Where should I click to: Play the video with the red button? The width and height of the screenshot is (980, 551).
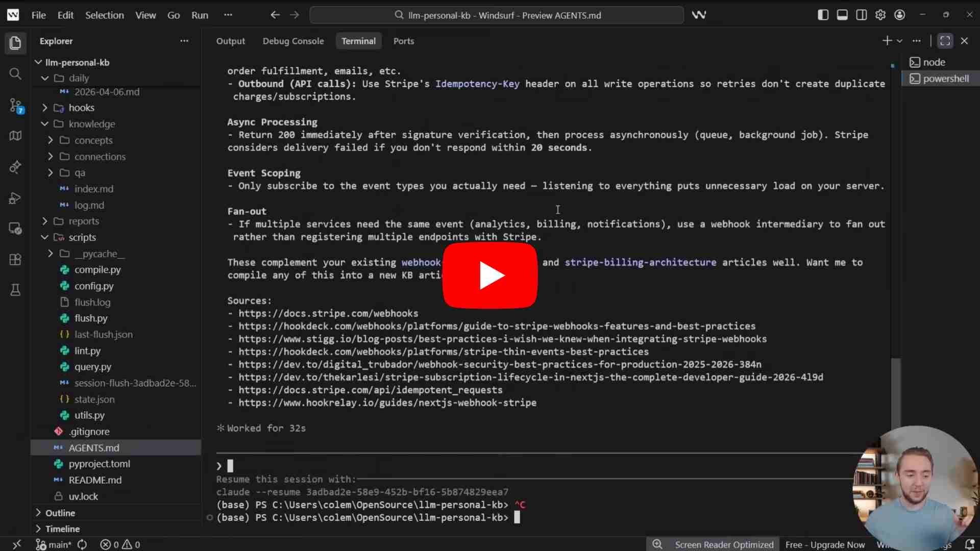489,275
